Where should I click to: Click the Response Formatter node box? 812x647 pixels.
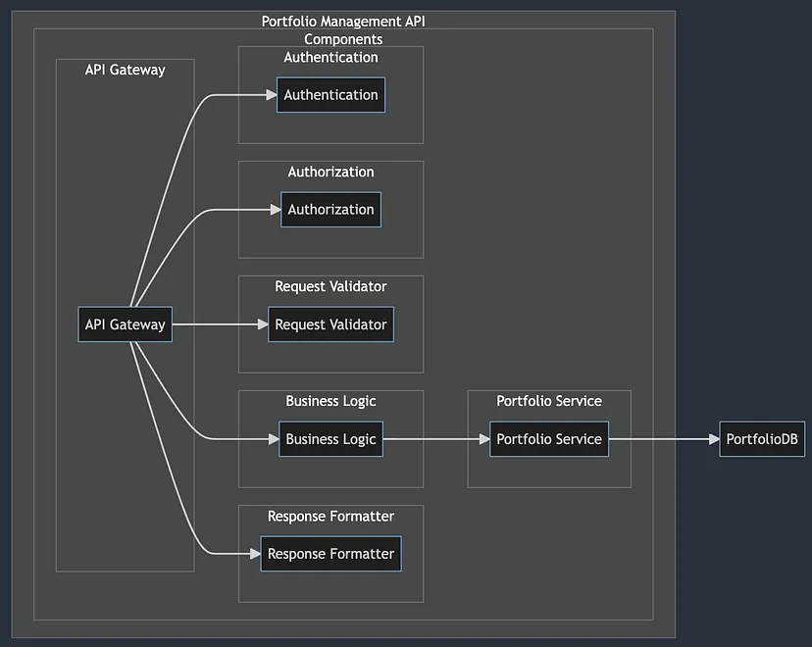(330, 554)
